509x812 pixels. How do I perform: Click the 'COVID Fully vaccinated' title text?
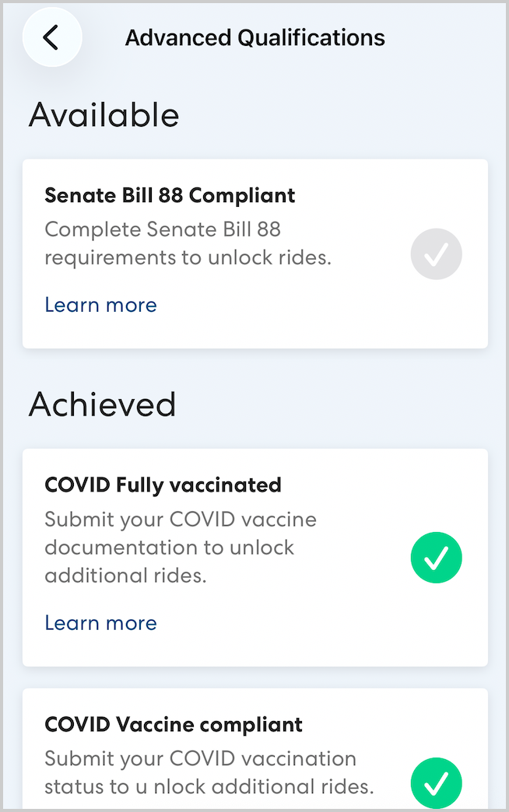click(x=163, y=485)
